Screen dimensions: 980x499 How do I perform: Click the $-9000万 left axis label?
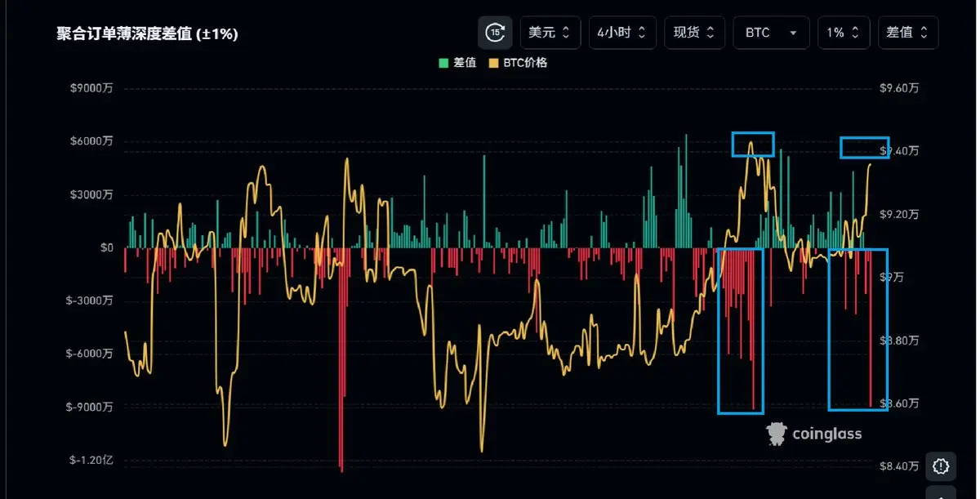(90, 408)
